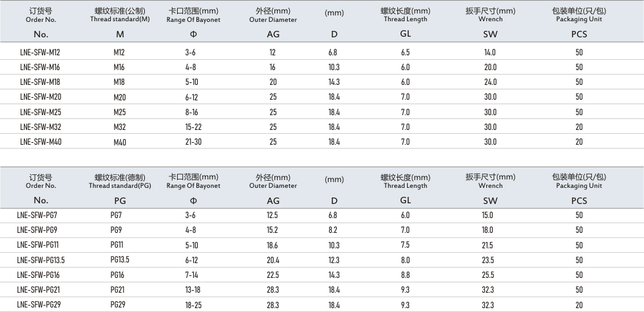Click the 14.0 wrench size value
The height and width of the screenshot is (312, 644).
490,52
